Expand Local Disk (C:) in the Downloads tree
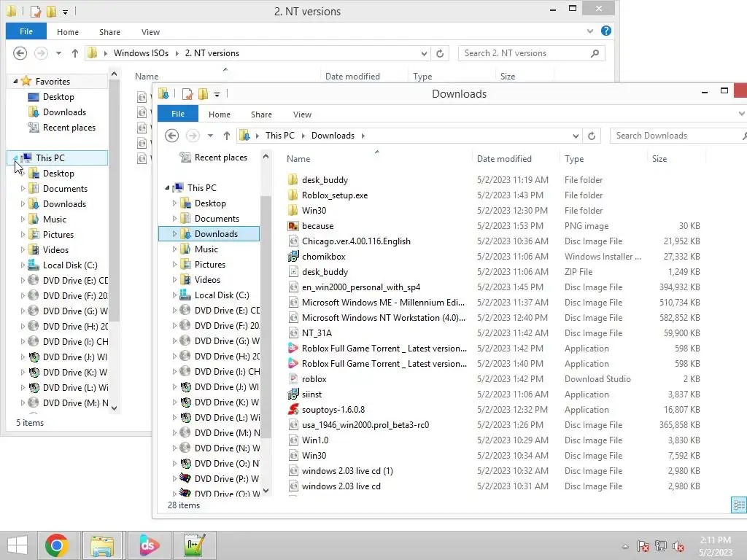The width and height of the screenshot is (747, 560). pos(174,295)
